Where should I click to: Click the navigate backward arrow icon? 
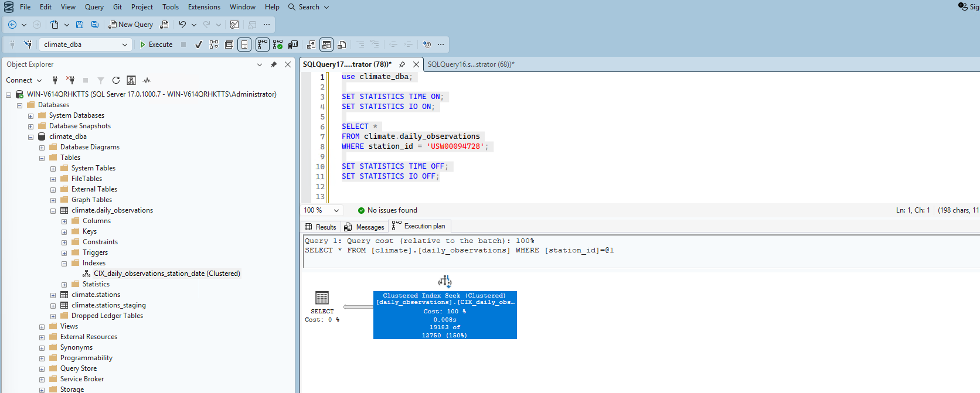[12, 25]
